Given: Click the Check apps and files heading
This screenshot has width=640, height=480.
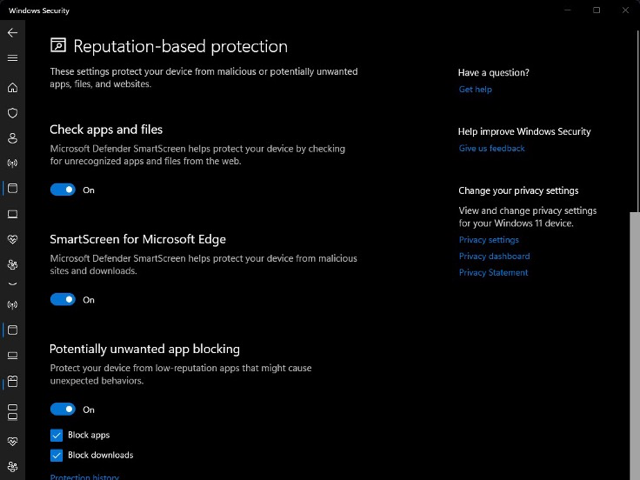Looking at the screenshot, I should (106, 129).
